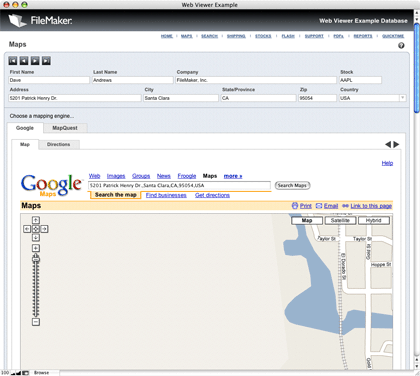Click the window vertical scrollbar thumb

point(417,68)
